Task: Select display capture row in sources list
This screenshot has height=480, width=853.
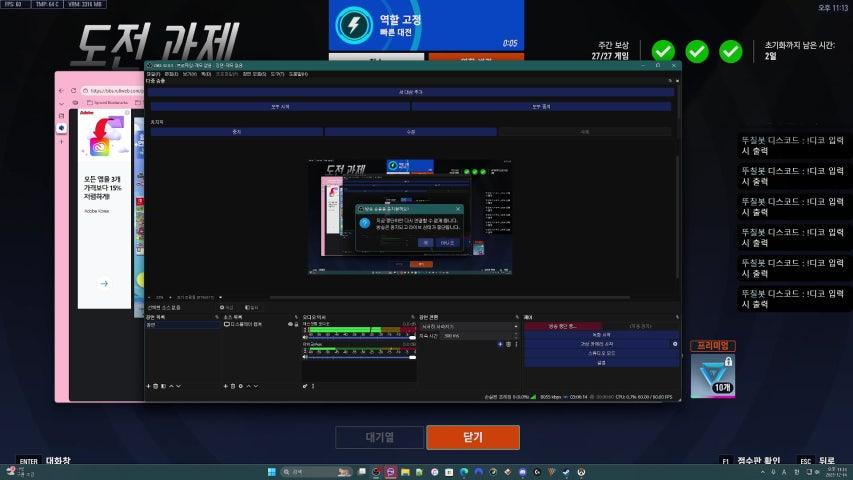Action: [261, 324]
